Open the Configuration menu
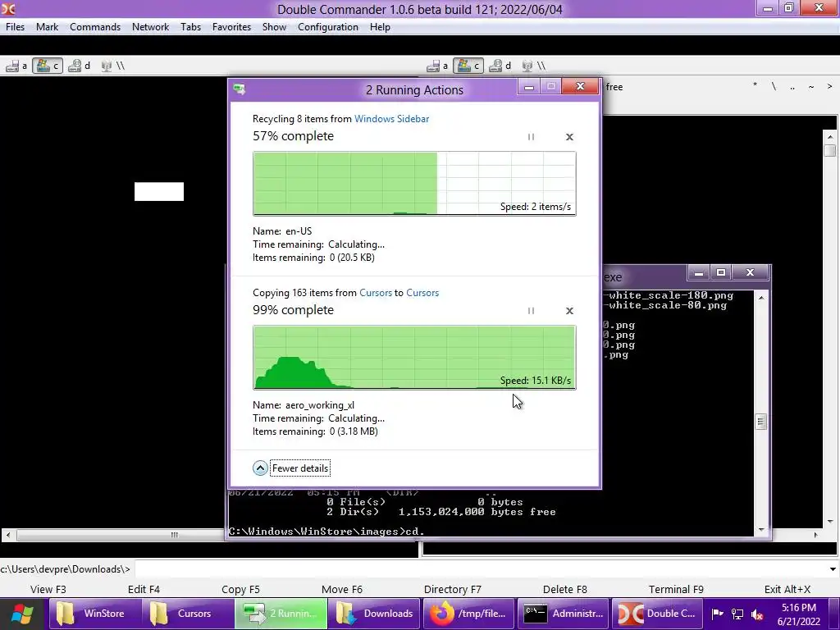The height and width of the screenshot is (630, 840). (328, 27)
